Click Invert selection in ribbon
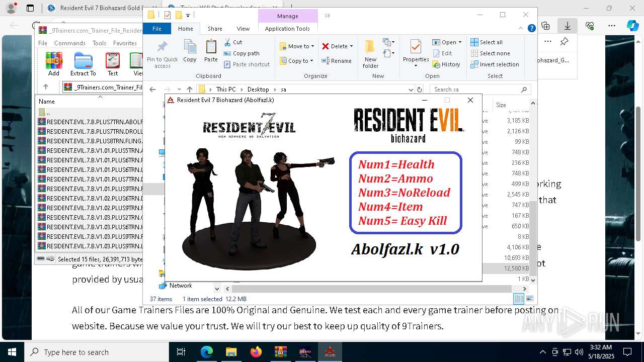 [495, 64]
